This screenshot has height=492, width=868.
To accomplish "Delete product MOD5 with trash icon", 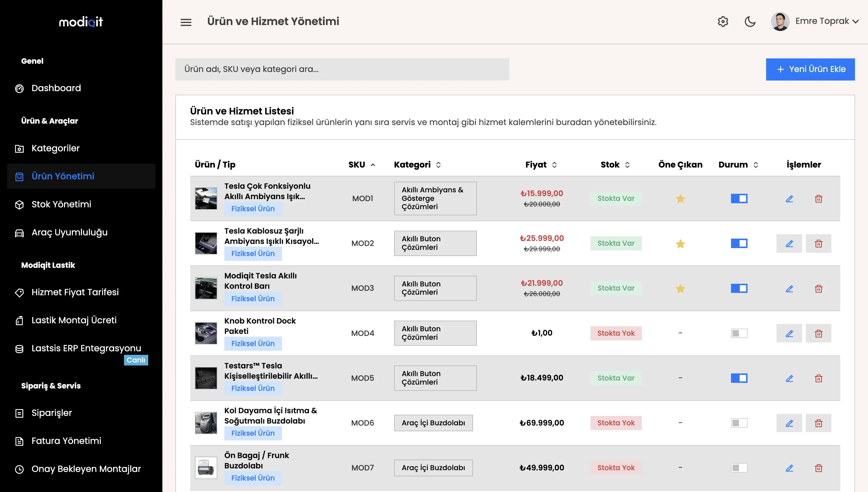I will click(818, 378).
